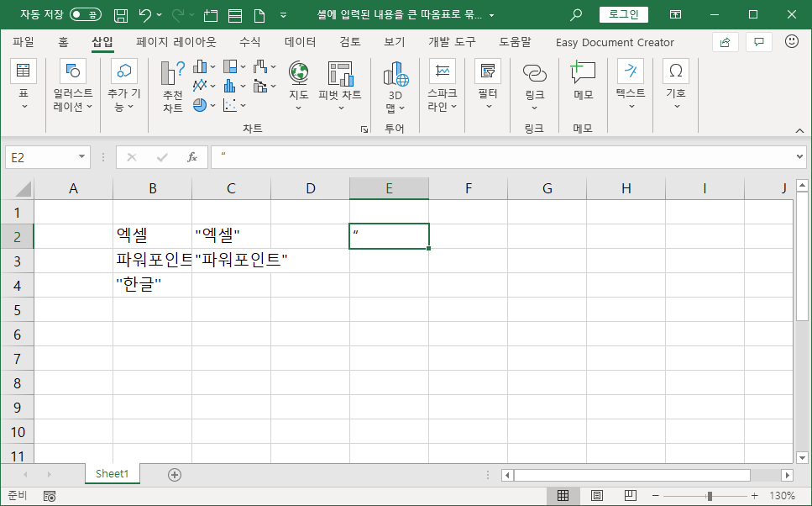Screen dimensions: 812x506
Task: Click the 메모 new comment button
Action: (x=583, y=81)
